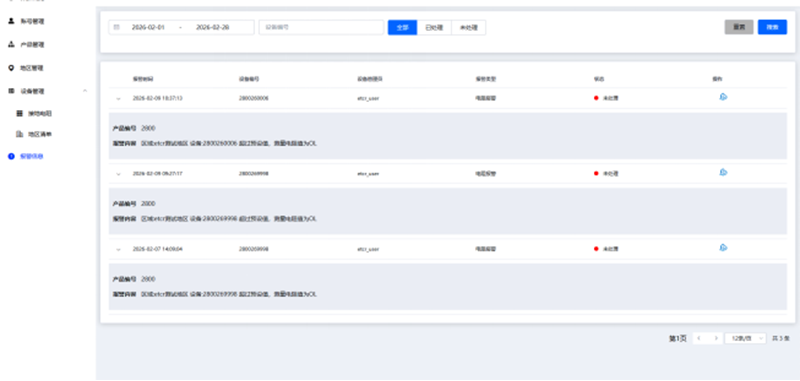Image resolution: width=800 pixels, height=381 pixels.
Task: Collapse the row timed 09:27:17
Action: (118, 174)
